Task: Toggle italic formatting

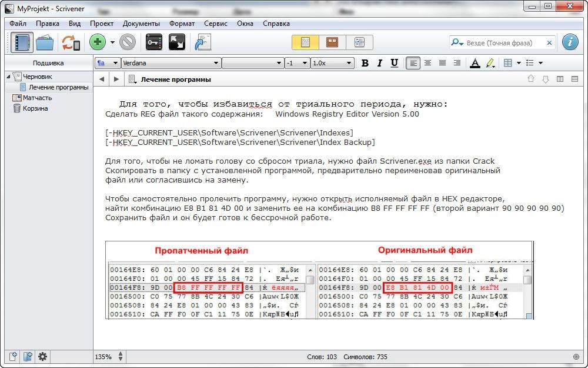Action: (x=379, y=63)
